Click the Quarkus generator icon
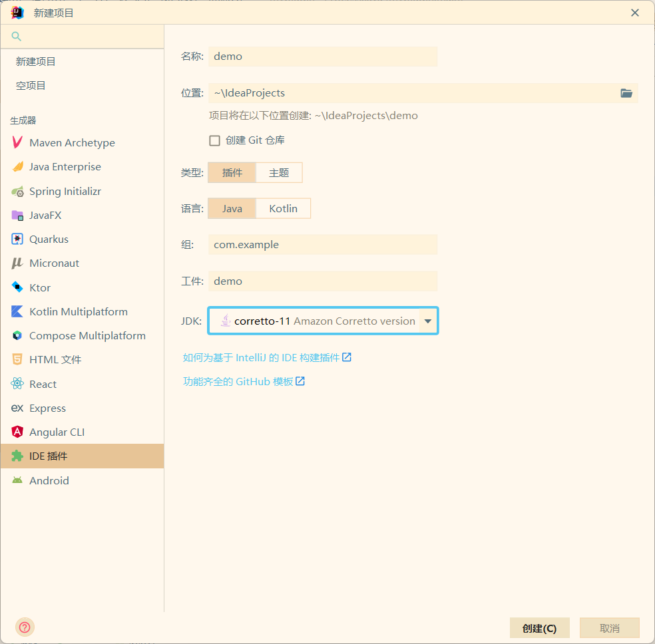The width and height of the screenshot is (655, 644). point(17,239)
